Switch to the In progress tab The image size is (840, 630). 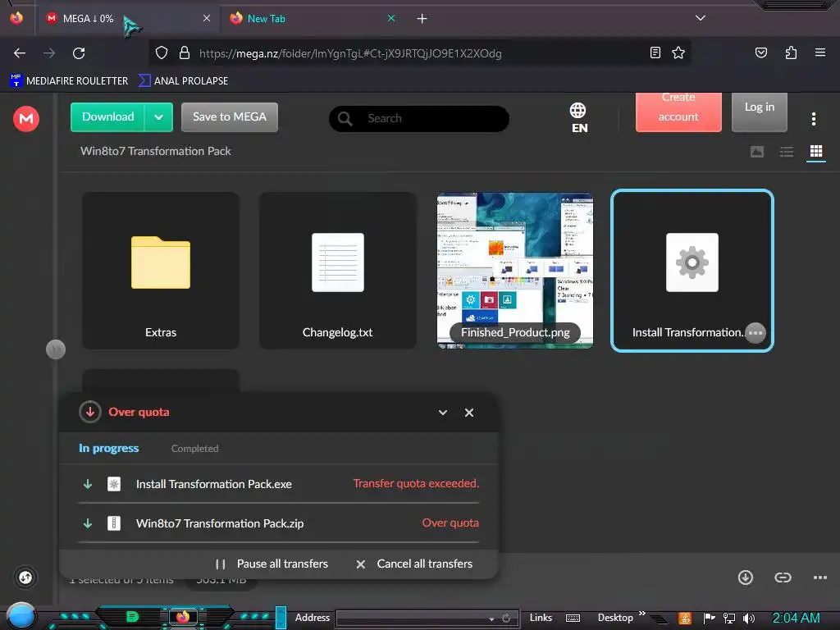click(109, 449)
